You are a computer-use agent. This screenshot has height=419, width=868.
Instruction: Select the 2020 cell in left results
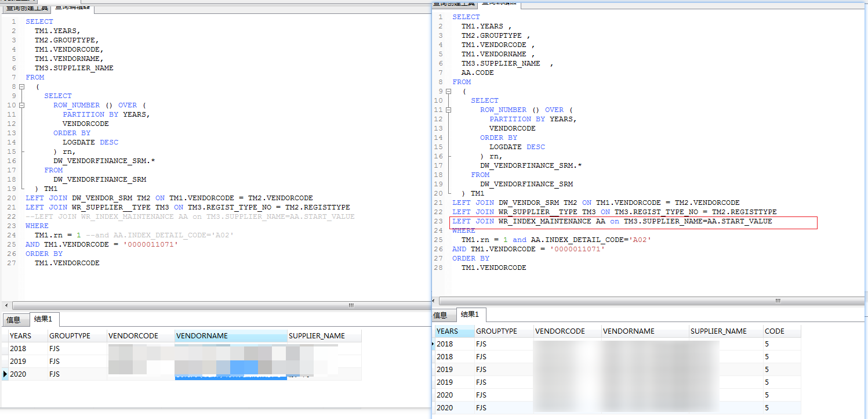pos(27,374)
